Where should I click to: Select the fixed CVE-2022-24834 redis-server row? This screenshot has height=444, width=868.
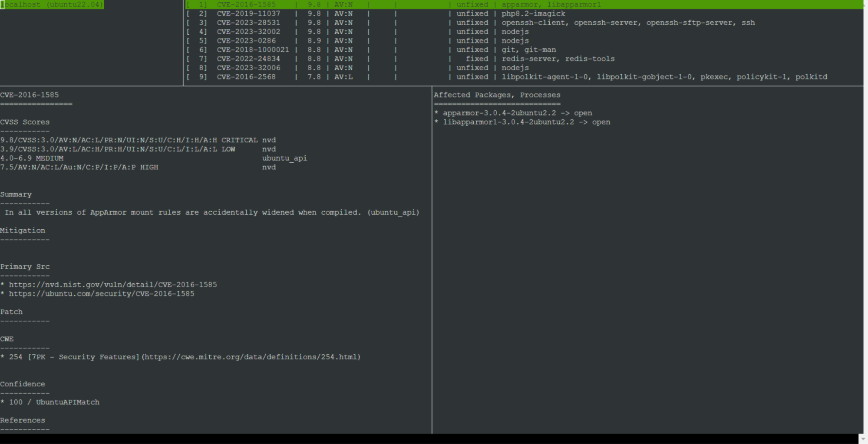pos(248,59)
